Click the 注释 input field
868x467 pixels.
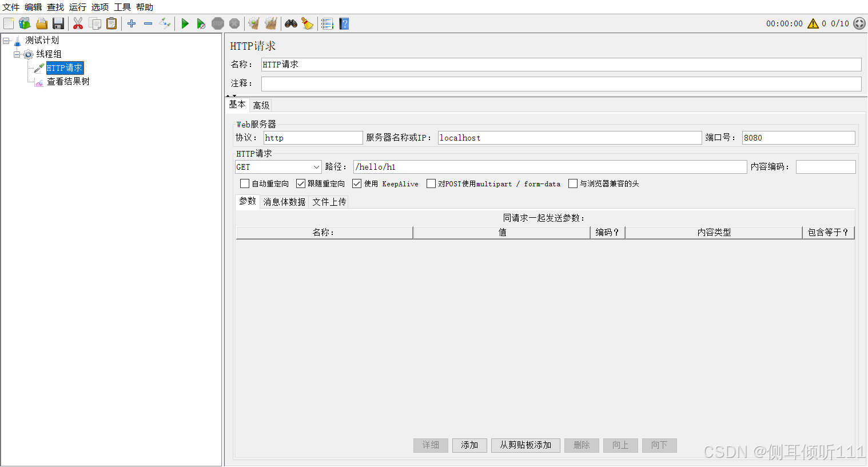561,84
